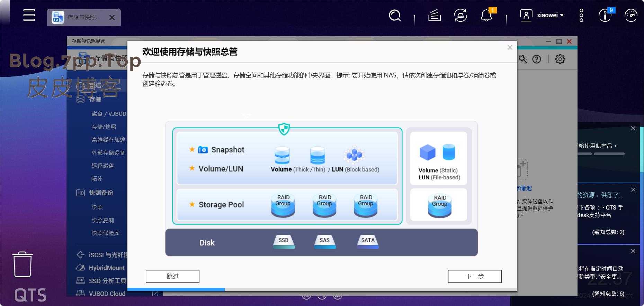
Task: Click the SATA disk icon in diagram
Action: (368, 242)
